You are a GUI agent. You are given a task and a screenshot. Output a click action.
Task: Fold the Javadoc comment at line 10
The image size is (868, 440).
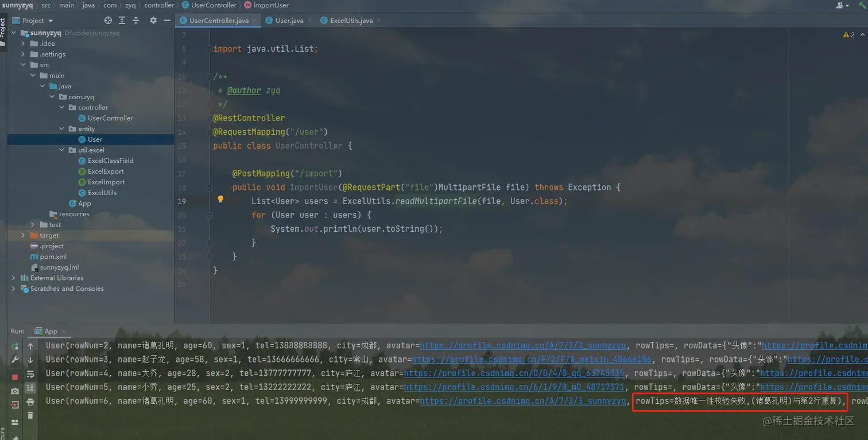(x=209, y=77)
